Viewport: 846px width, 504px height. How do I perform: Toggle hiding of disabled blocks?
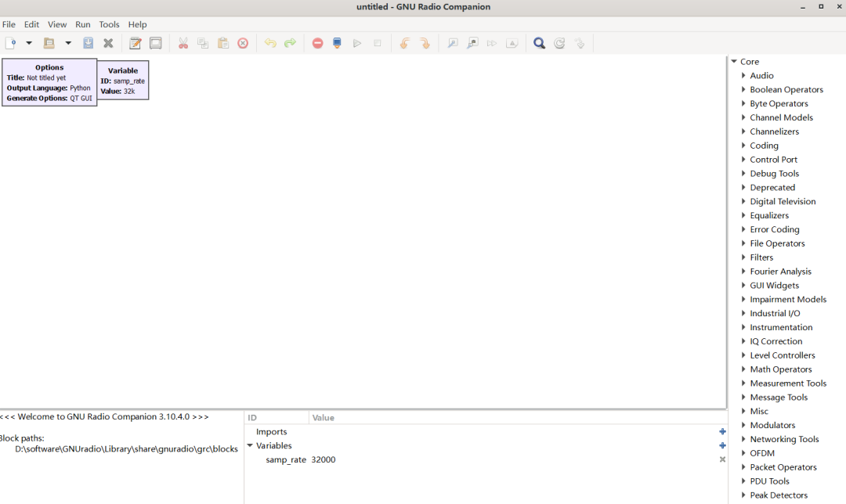coord(512,43)
